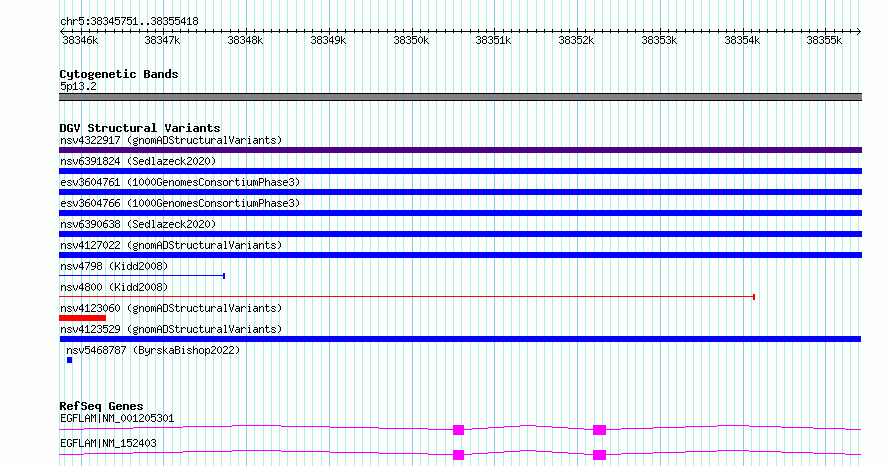Click second exon of EGFLAM NM_001205301

[599, 430]
